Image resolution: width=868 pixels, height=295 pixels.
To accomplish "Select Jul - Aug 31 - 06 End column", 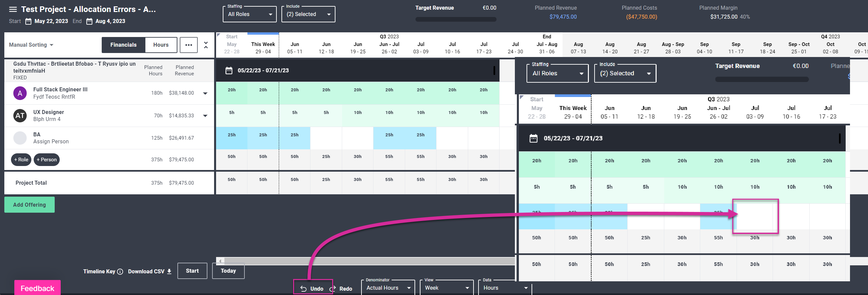I will [547, 44].
